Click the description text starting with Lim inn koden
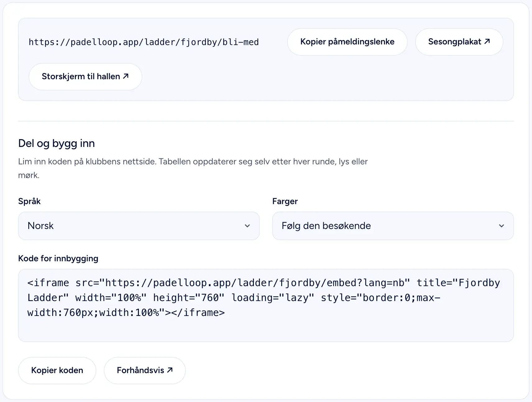The height and width of the screenshot is (402, 532). 193,168
